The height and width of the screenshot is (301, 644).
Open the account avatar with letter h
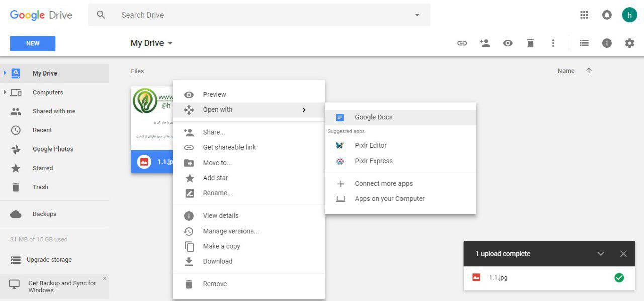[x=629, y=15]
